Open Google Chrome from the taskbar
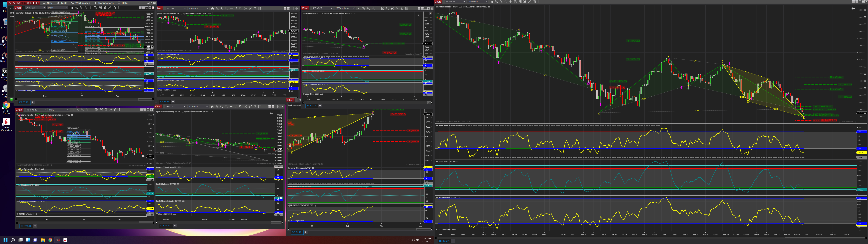 tap(50, 240)
